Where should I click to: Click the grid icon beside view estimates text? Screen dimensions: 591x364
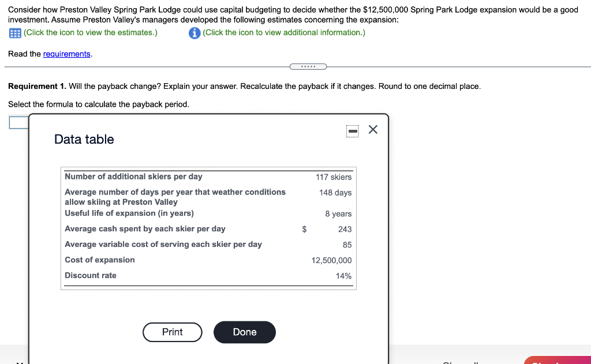[x=14, y=33]
